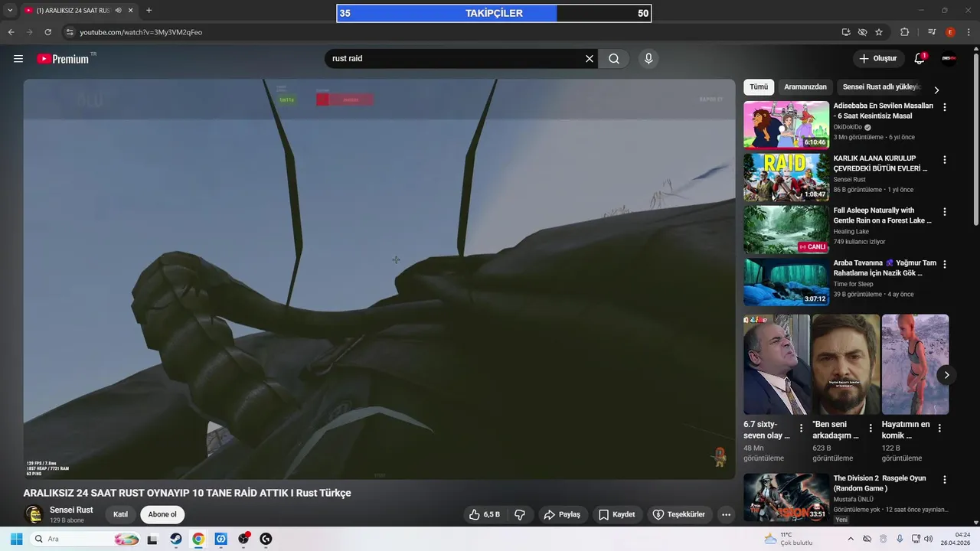Install YouTube app from address bar icon

[846, 32]
